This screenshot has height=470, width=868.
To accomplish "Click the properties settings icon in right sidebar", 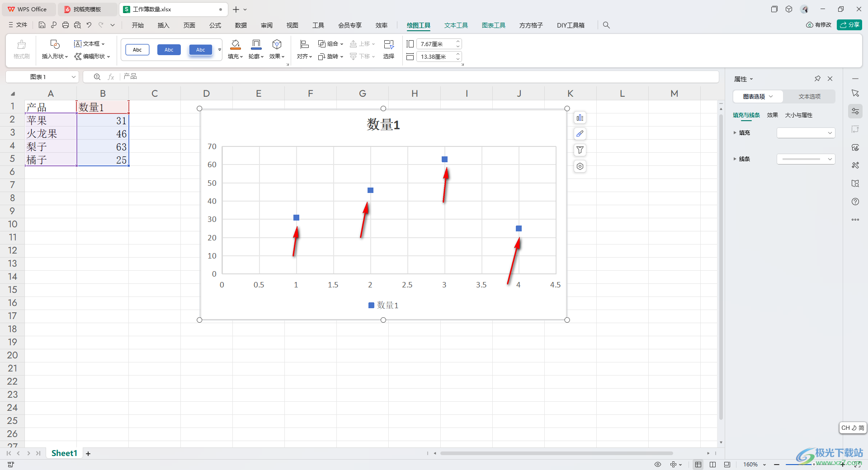I will (855, 111).
